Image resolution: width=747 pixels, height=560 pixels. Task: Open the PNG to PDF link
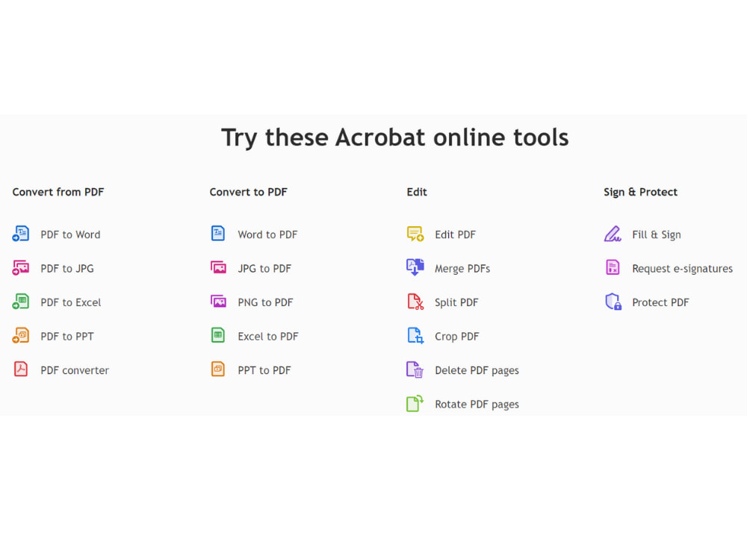point(265,302)
